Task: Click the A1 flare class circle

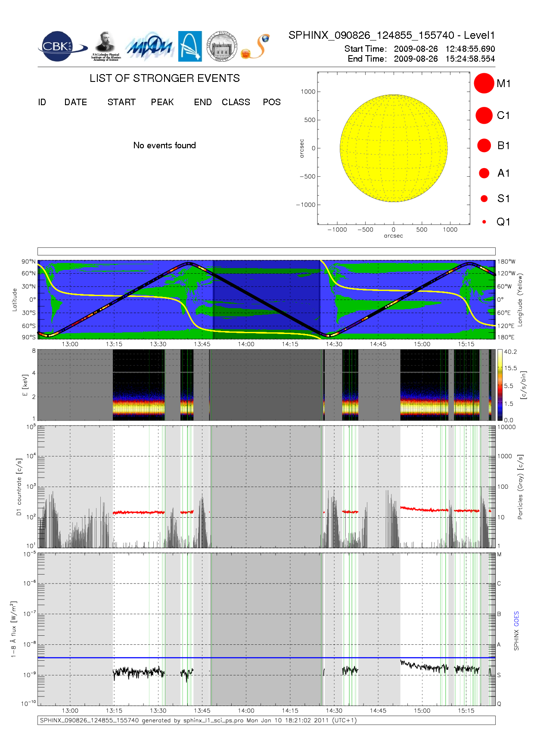Action: coord(484,173)
